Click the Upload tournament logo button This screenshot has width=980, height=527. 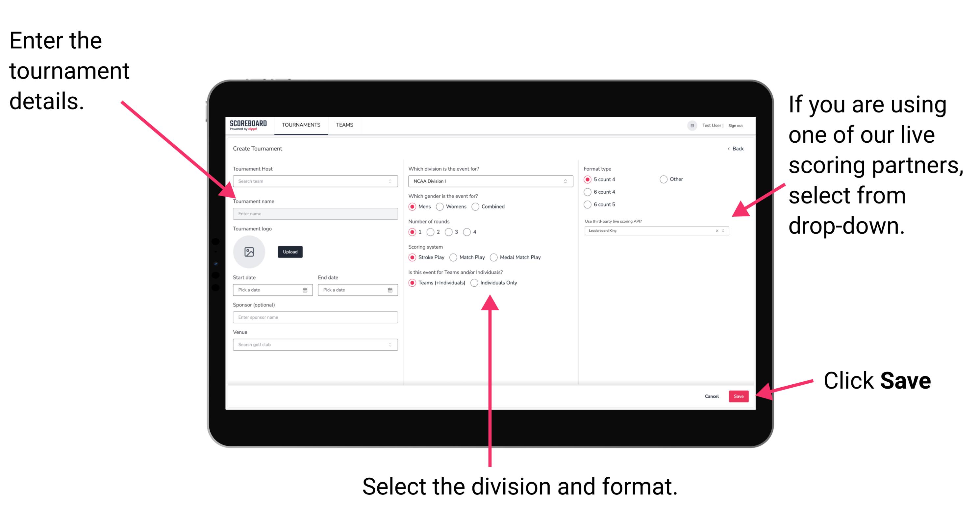(x=289, y=252)
